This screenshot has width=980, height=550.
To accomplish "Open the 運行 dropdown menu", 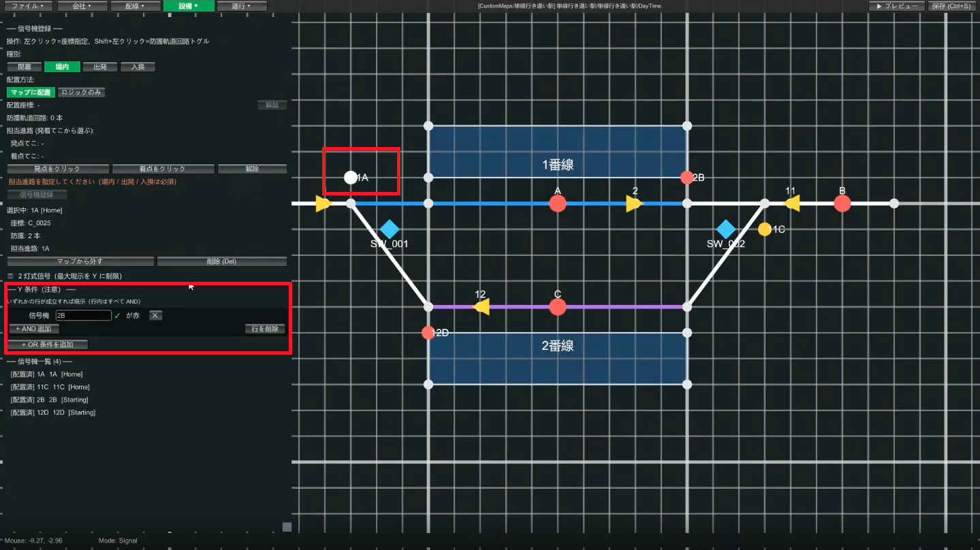I will 242,6.
